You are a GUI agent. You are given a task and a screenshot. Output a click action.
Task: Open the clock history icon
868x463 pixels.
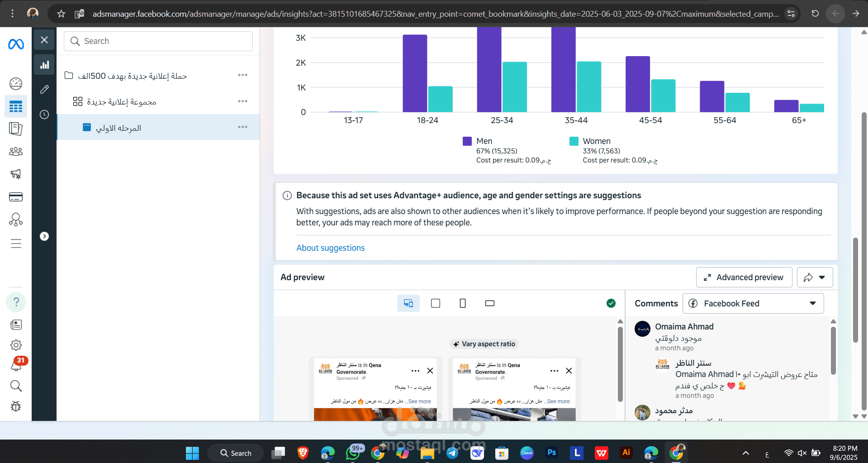coord(44,115)
